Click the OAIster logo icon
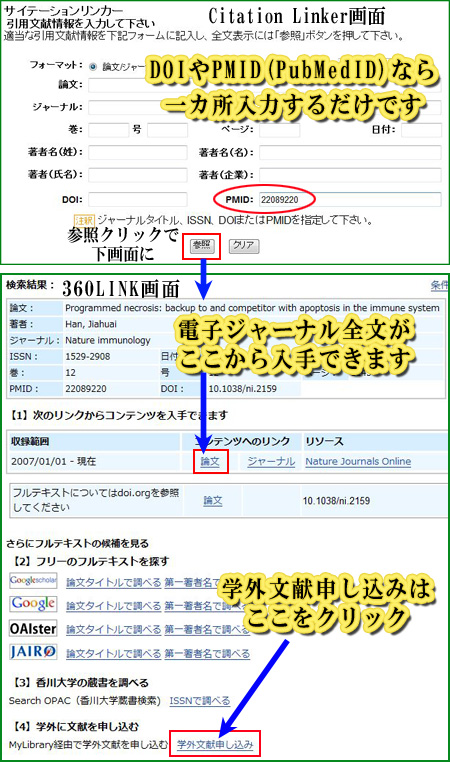 click(x=33, y=628)
